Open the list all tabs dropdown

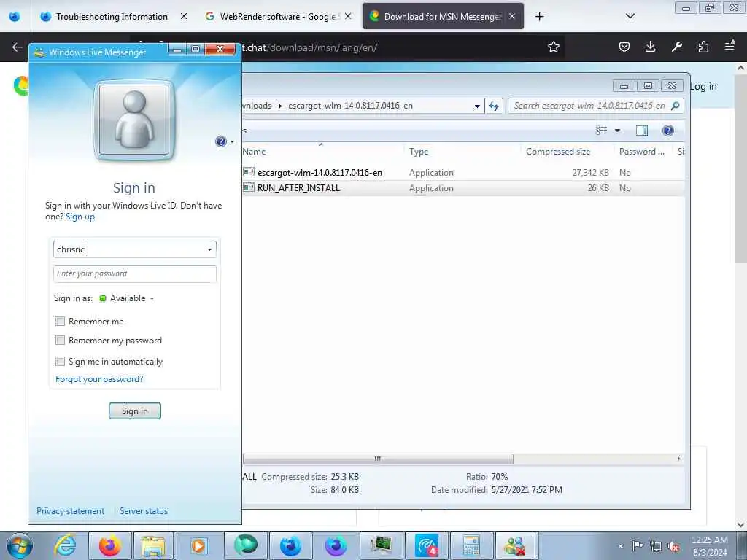[x=630, y=16]
